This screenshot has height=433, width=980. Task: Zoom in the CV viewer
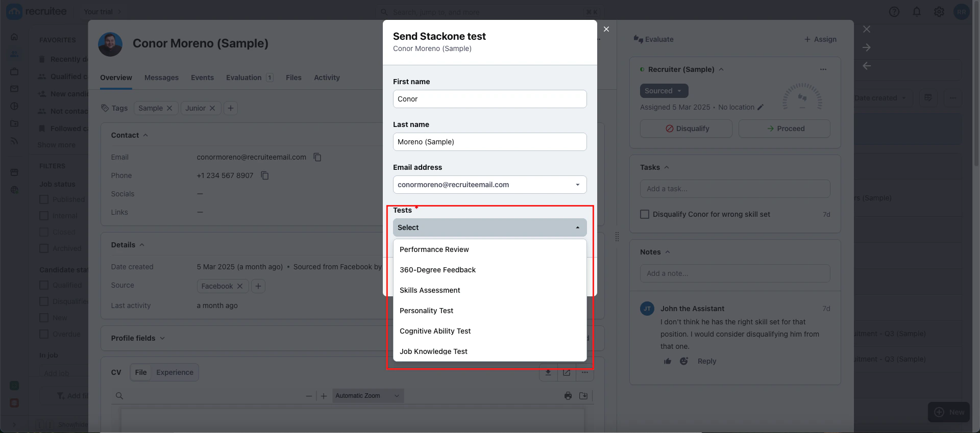point(324,396)
